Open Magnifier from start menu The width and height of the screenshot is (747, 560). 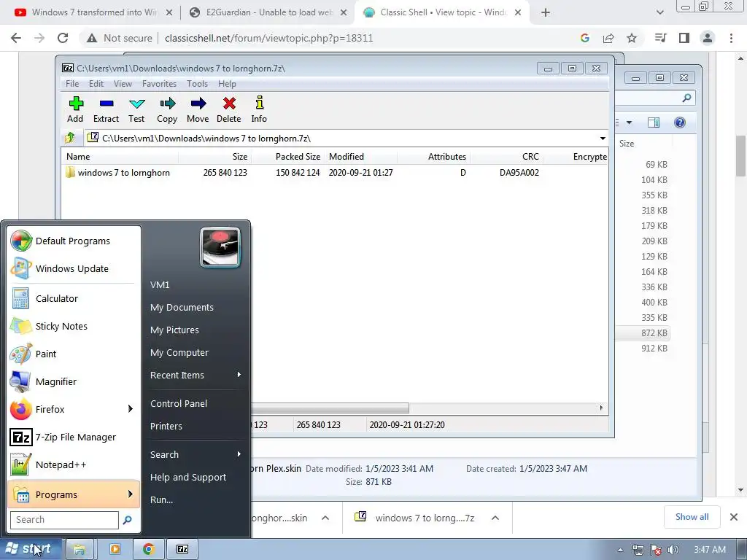click(74, 381)
